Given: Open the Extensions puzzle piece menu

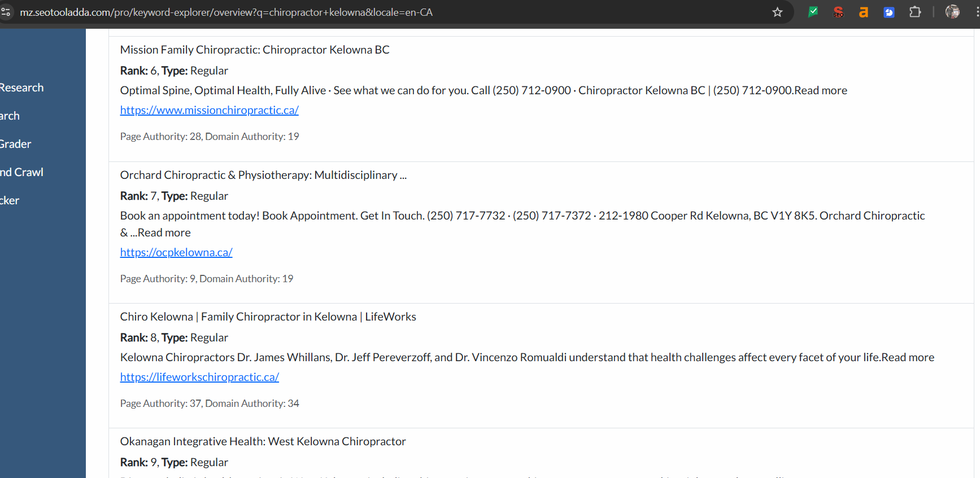Looking at the screenshot, I should pos(915,12).
